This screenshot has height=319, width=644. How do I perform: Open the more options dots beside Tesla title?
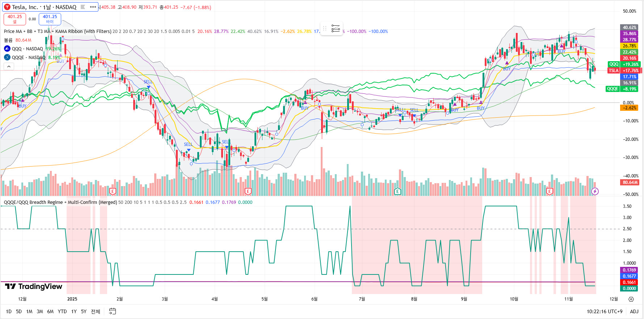93,7
